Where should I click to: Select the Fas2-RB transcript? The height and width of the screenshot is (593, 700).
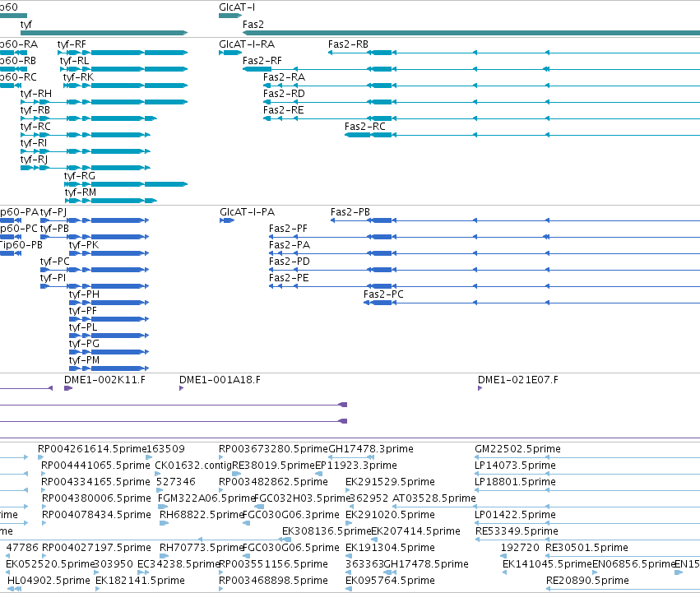point(514,53)
